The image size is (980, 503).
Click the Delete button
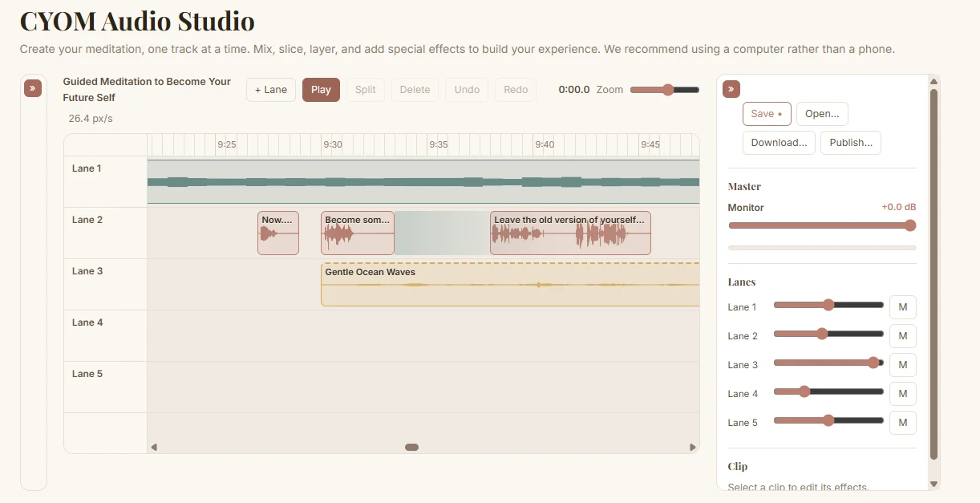tap(415, 90)
